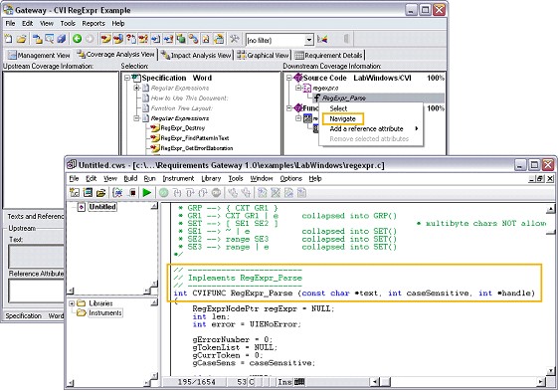Select RegExpr_GetErrorElaboration requirement

point(197,148)
